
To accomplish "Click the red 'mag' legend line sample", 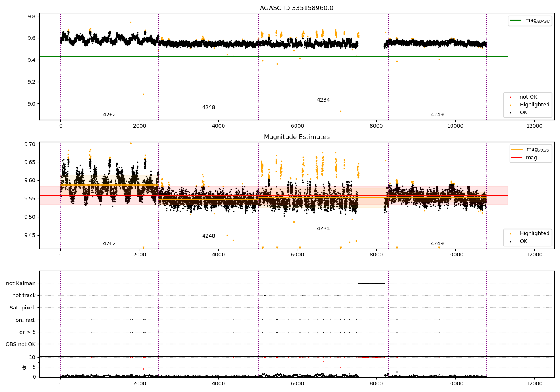I will (517, 158).
